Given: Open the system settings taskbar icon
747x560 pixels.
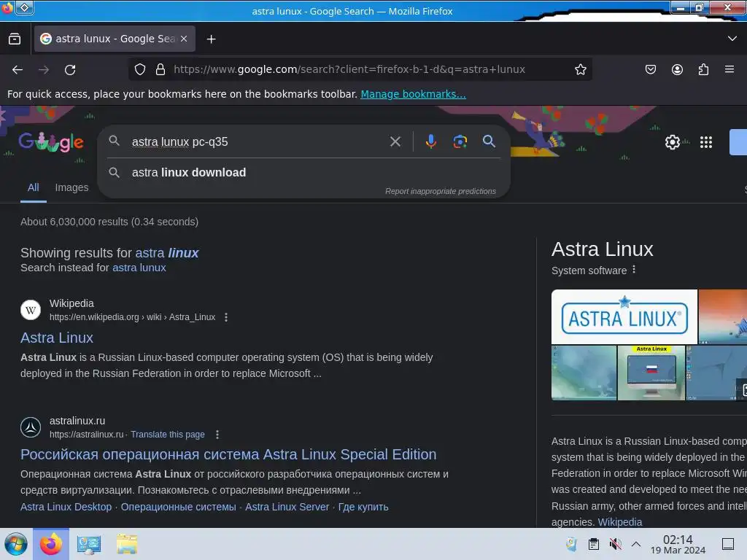Looking at the screenshot, I should 88,544.
